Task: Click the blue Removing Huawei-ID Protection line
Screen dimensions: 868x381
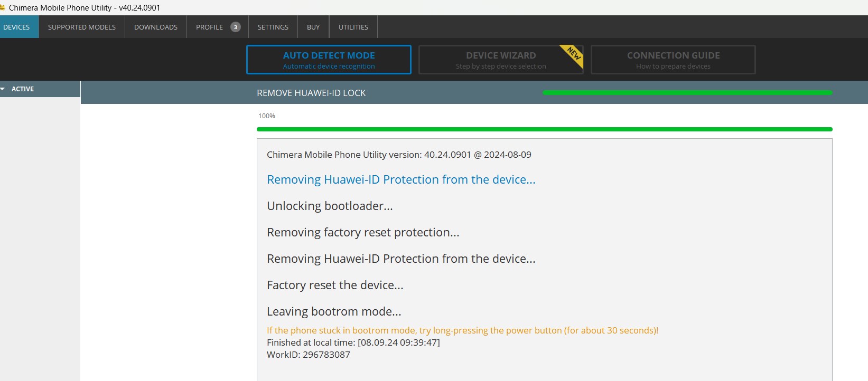Action: (x=401, y=179)
